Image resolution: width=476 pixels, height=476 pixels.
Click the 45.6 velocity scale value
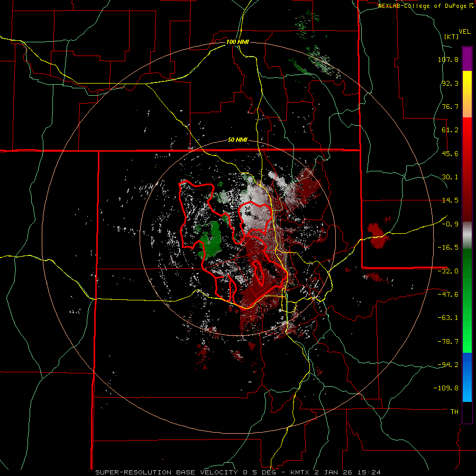pyautogui.click(x=450, y=153)
